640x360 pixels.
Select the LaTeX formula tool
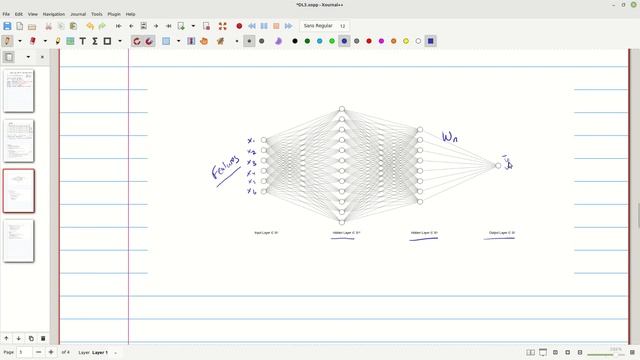pos(95,41)
